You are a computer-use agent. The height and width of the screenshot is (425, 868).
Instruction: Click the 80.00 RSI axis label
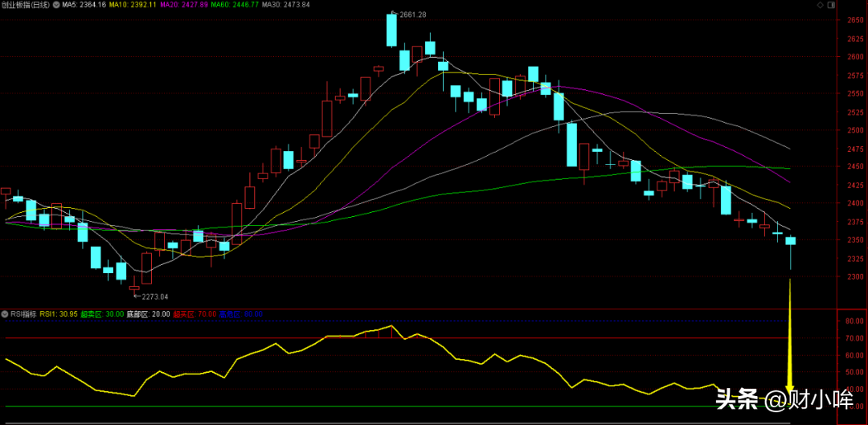[x=855, y=321]
